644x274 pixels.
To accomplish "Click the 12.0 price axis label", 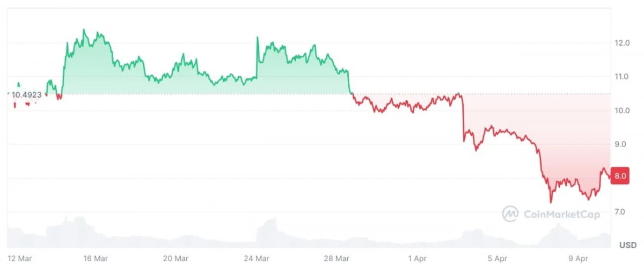I will click(x=623, y=43).
